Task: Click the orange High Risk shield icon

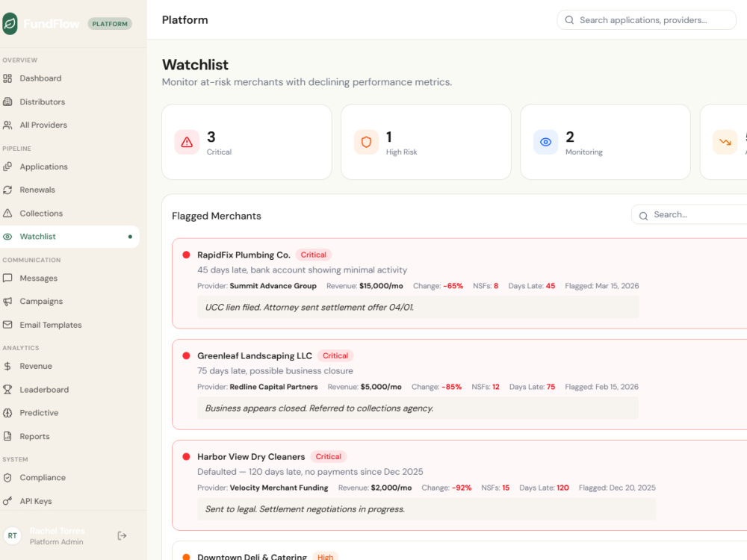Action: pyautogui.click(x=366, y=142)
